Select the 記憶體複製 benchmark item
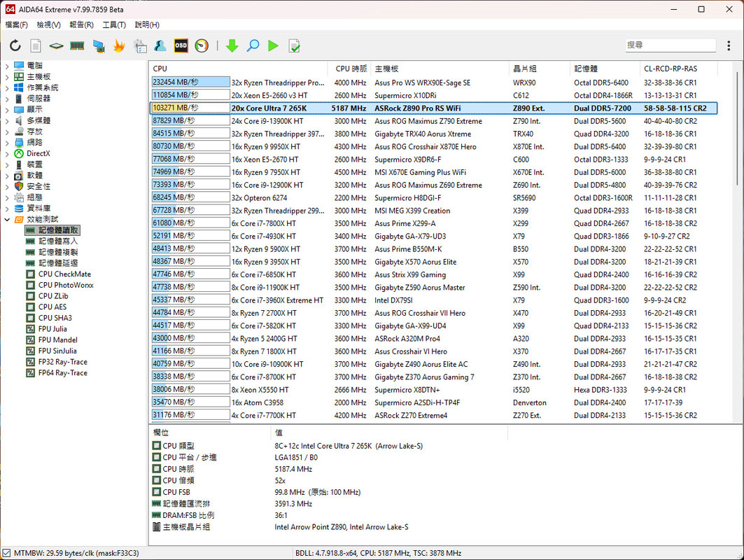The height and width of the screenshot is (560, 744). pyautogui.click(x=52, y=252)
